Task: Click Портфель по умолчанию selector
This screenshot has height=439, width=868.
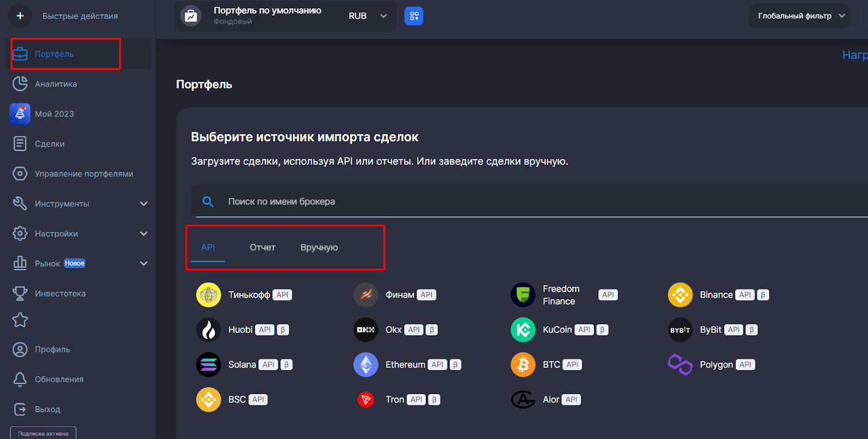Action: point(285,16)
